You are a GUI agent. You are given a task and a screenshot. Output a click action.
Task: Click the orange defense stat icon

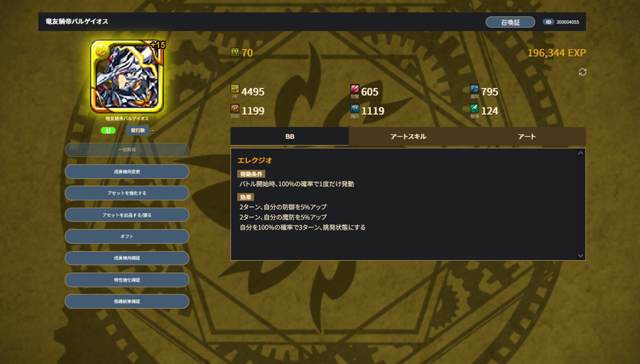[235, 108]
